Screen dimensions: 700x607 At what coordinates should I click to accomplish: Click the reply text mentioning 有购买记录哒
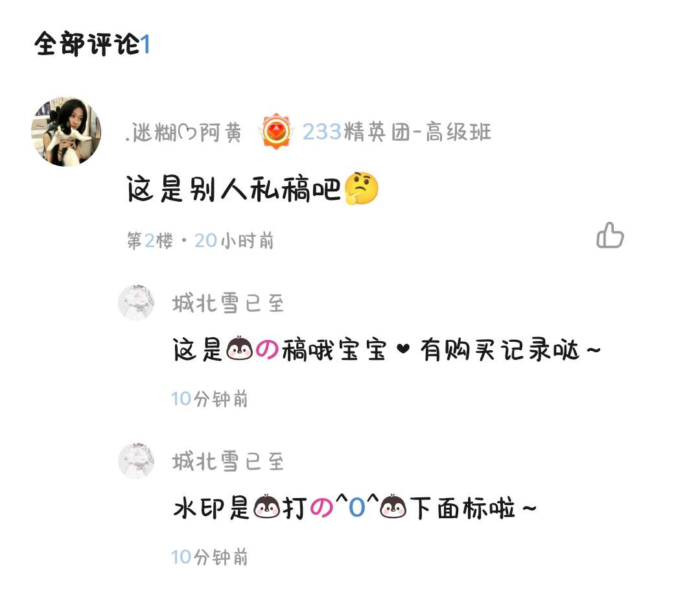386,350
